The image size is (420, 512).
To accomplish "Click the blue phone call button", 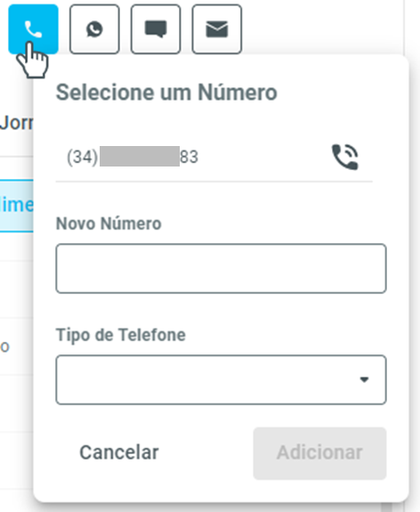I will click(x=33, y=29).
